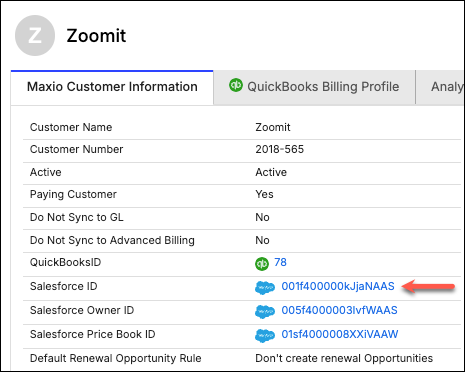Image resolution: width=465 pixels, height=372 pixels.
Task: Click QuickBooks logo in Billing Profile tab
Action: (x=236, y=85)
